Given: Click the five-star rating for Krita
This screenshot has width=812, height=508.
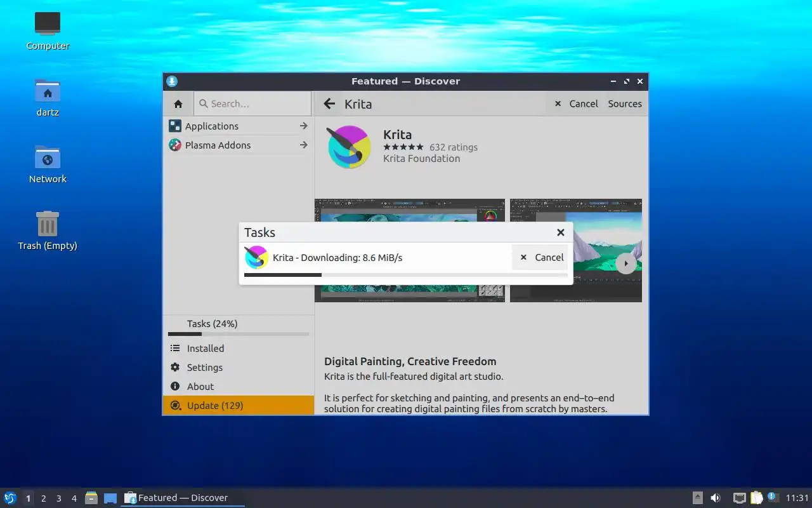Looking at the screenshot, I should click(403, 147).
